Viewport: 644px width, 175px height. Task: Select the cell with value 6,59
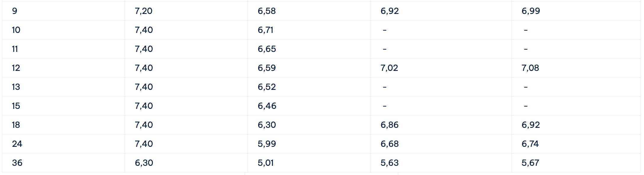pos(267,68)
